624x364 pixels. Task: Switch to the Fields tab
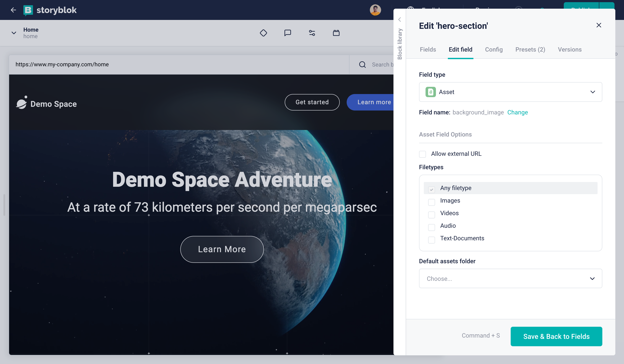[428, 49]
